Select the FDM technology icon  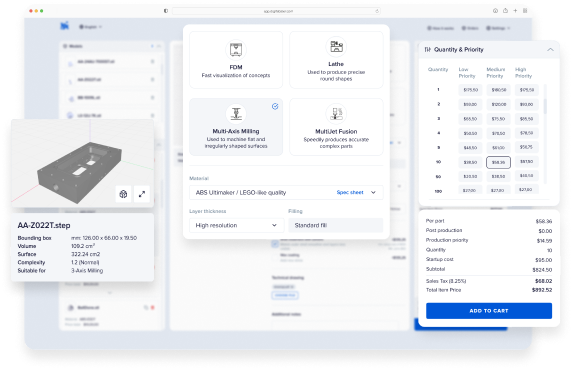click(x=236, y=50)
